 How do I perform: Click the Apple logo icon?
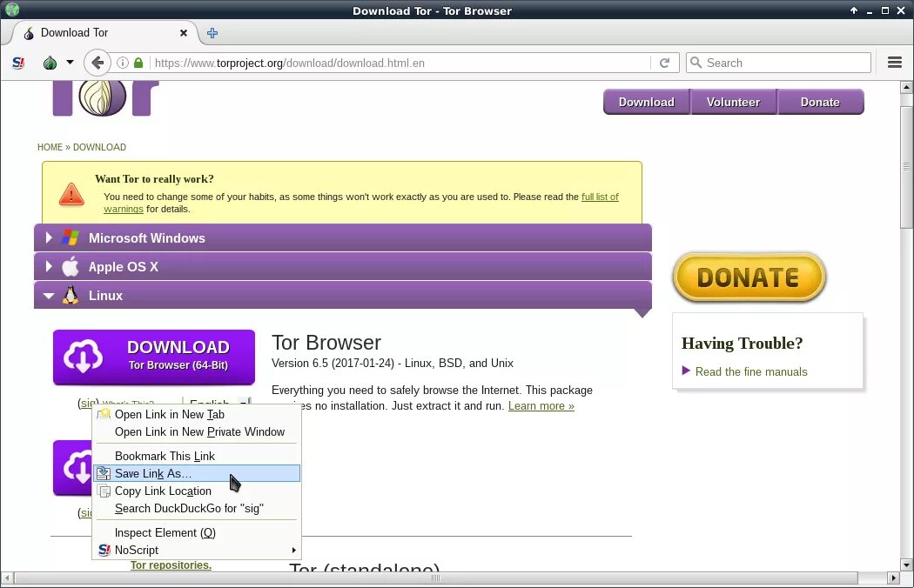(71, 266)
